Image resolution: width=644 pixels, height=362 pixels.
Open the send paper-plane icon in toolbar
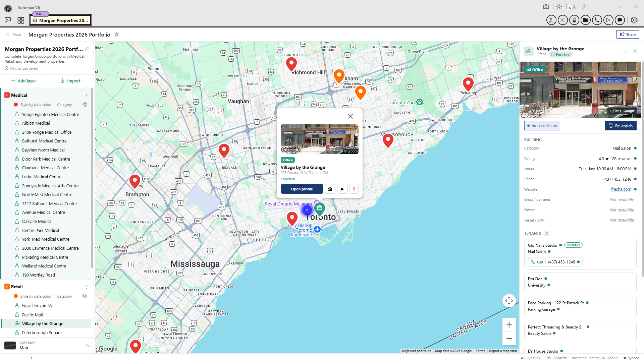tap(608, 20)
